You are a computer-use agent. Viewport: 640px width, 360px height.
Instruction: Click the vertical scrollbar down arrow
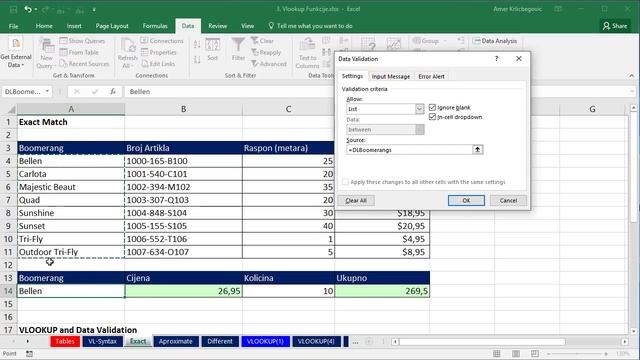click(x=633, y=331)
